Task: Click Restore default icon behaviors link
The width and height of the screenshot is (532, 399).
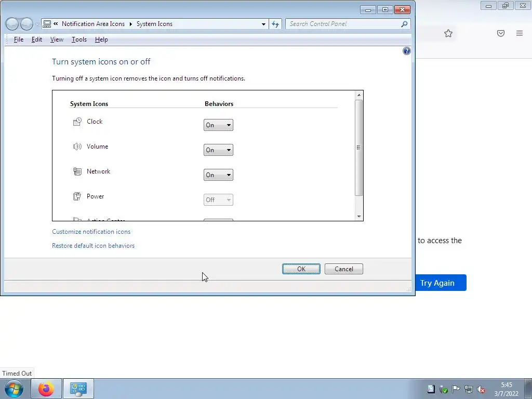Action: (x=94, y=246)
